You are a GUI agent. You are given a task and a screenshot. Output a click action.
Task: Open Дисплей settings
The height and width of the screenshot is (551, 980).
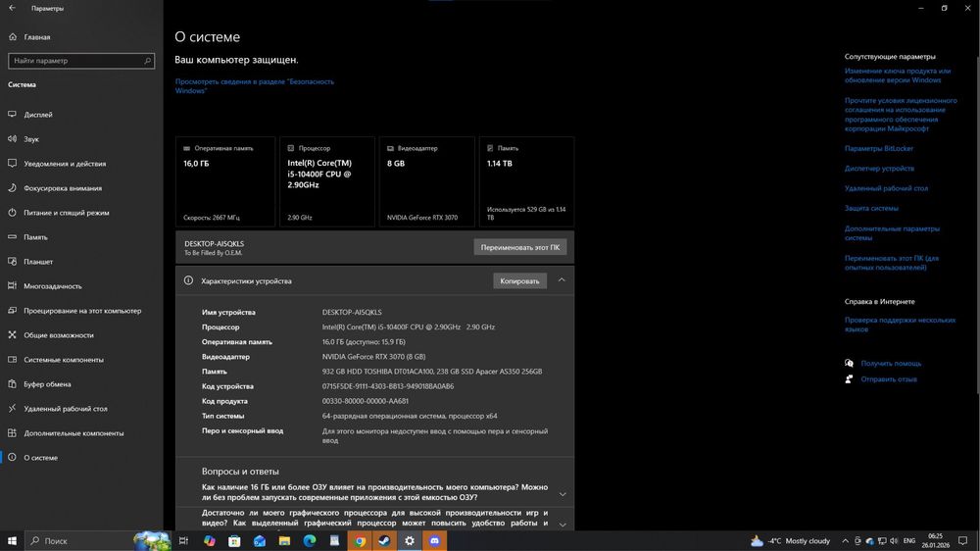click(x=38, y=115)
